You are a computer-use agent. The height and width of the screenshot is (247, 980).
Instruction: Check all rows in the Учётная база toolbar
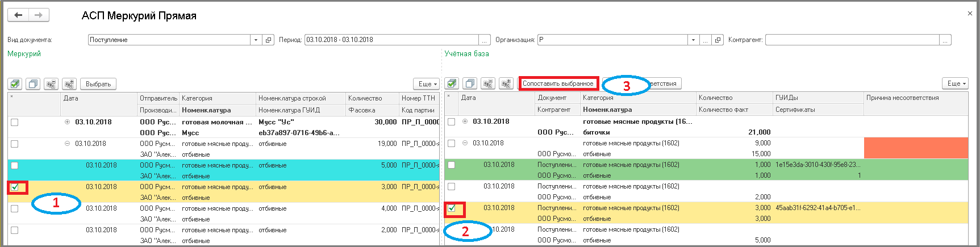point(452,83)
